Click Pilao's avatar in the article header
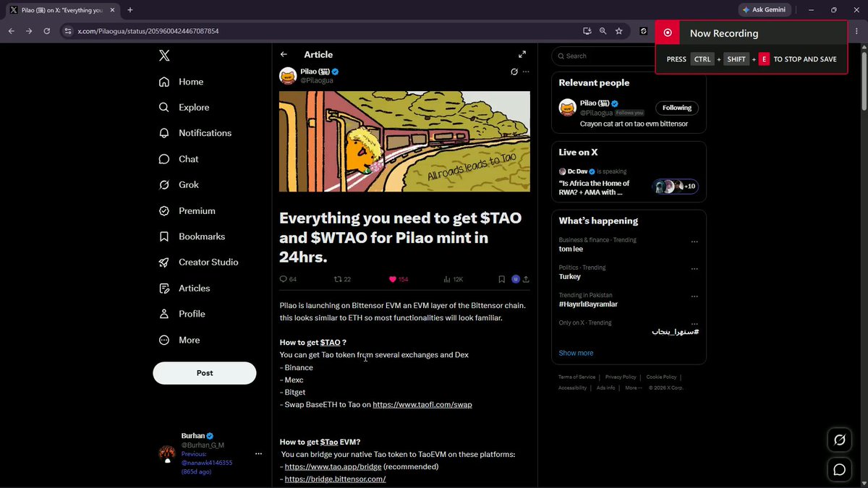Viewport: 868px width, 488px height. pos(288,76)
